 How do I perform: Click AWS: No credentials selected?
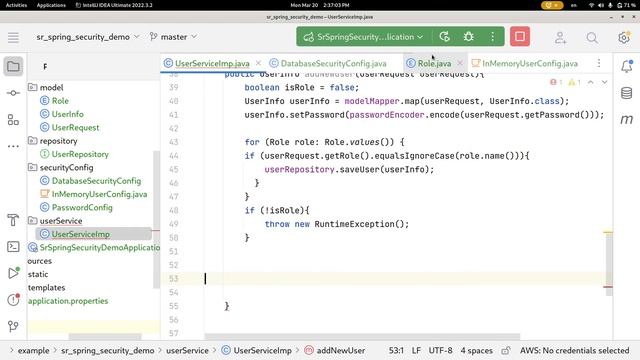(x=574, y=350)
